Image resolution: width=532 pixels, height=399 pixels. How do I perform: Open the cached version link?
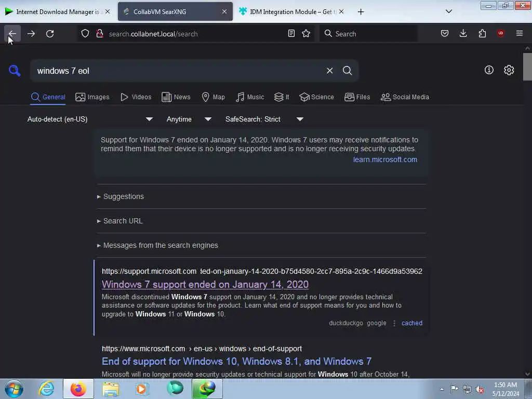pyautogui.click(x=412, y=323)
